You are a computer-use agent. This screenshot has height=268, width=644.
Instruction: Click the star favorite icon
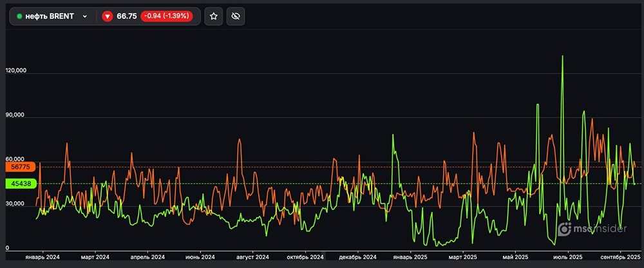coord(214,16)
